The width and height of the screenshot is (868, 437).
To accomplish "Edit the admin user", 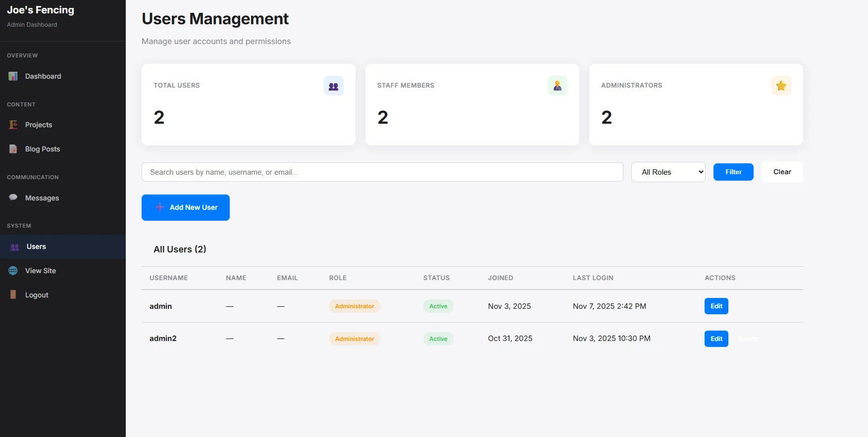I will click(716, 306).
